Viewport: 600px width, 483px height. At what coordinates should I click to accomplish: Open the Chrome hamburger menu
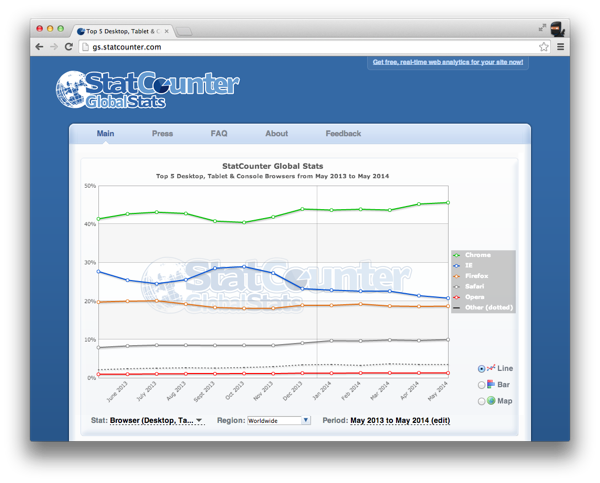(x=560, y=47)
